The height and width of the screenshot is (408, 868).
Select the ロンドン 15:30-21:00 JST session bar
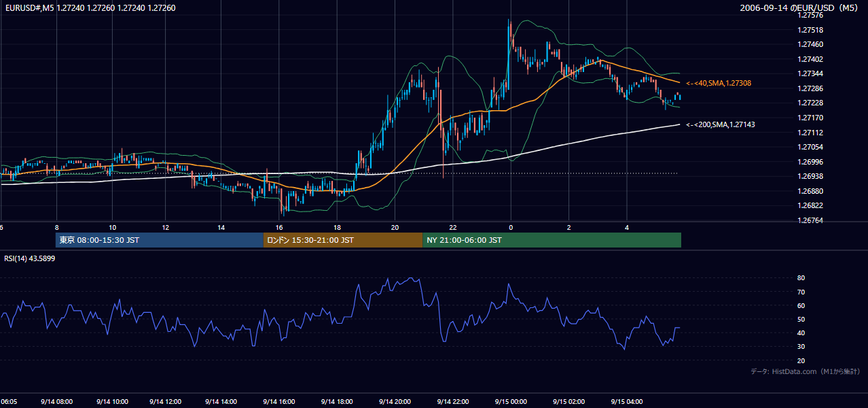pyautogui.click(x=343, y=240)
